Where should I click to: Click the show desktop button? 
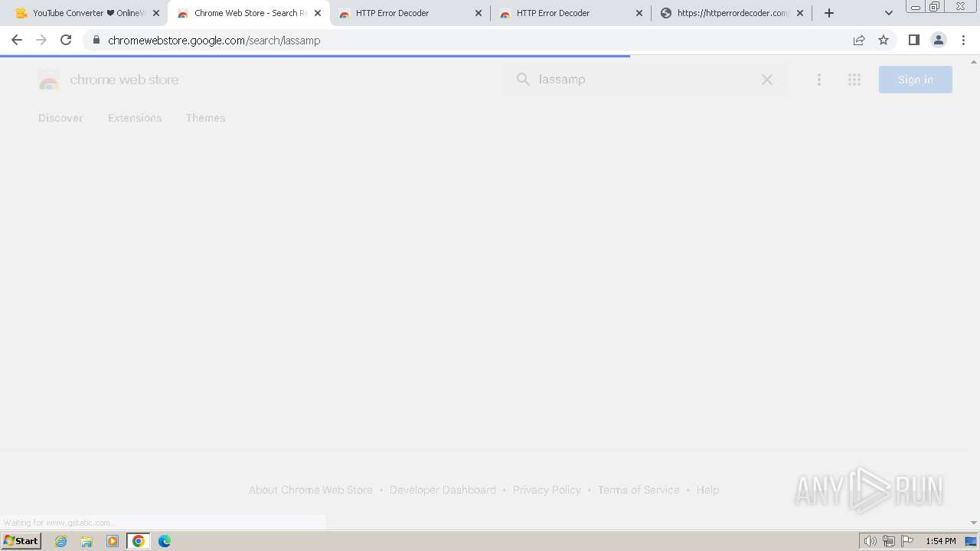click(972, 541)
